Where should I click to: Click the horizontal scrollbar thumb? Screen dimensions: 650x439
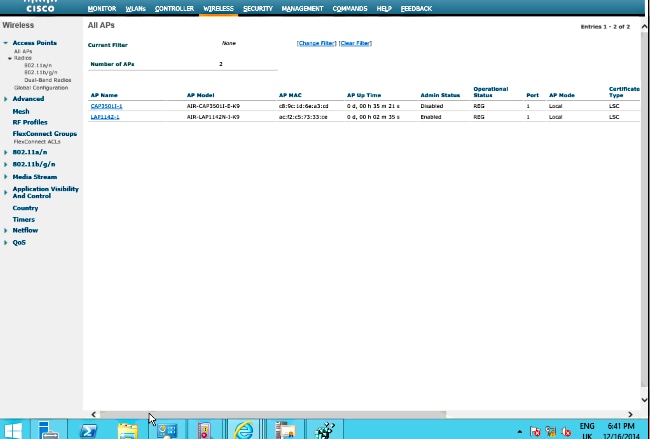click(273, 414)
